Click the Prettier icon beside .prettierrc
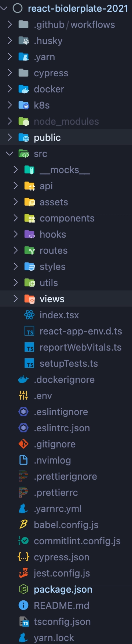132x644 pixels. tap(23, 493)
